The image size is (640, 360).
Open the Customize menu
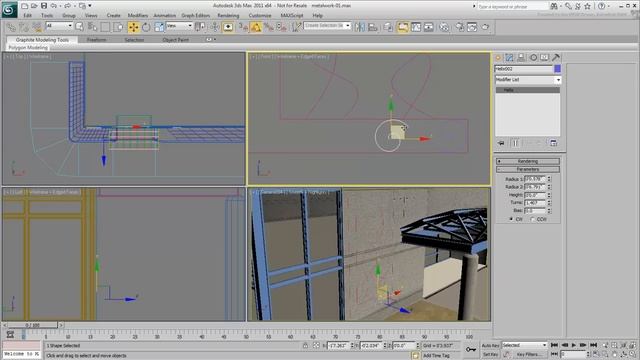click(x=260, y=16)
